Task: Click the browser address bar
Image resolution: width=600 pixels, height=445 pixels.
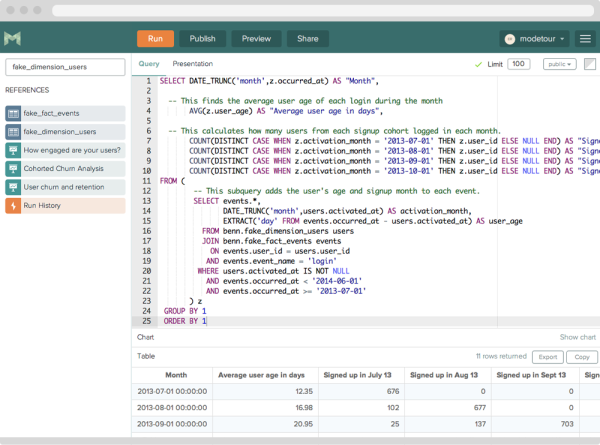Action: click(x=323, y=10)
